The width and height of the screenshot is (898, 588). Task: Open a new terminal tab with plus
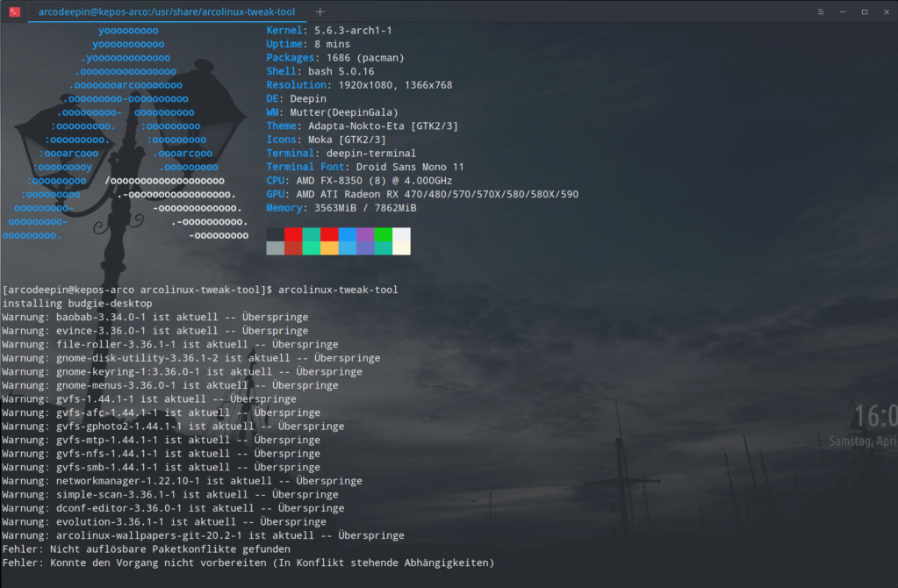click(x=320, y=11)
